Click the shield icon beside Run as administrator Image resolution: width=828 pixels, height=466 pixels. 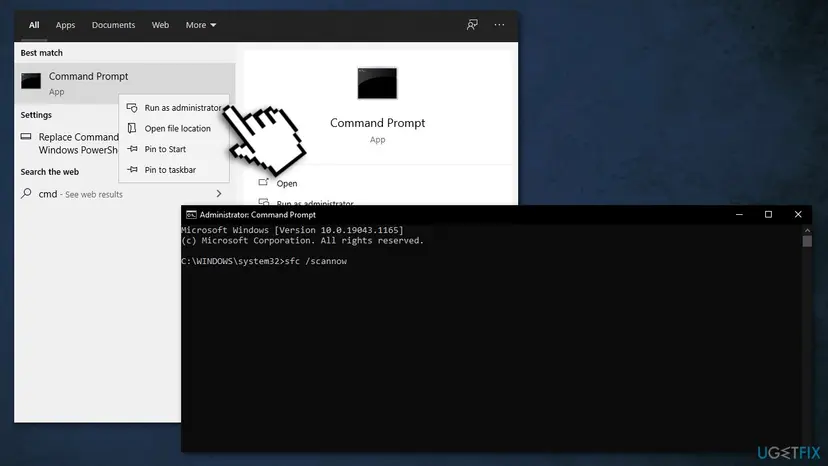(132, 108)
